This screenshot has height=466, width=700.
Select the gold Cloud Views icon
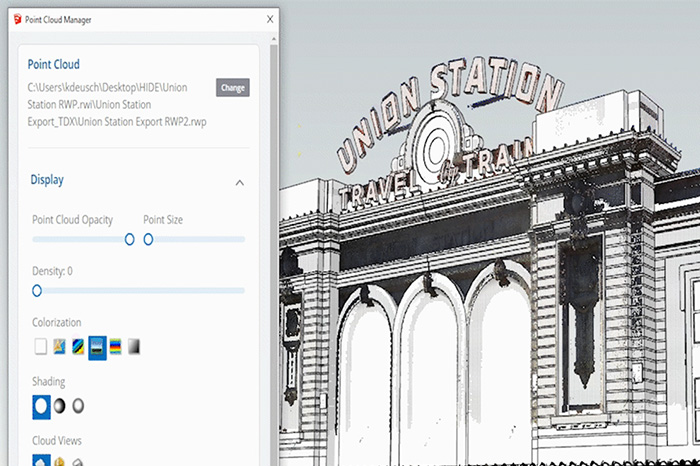59,462
